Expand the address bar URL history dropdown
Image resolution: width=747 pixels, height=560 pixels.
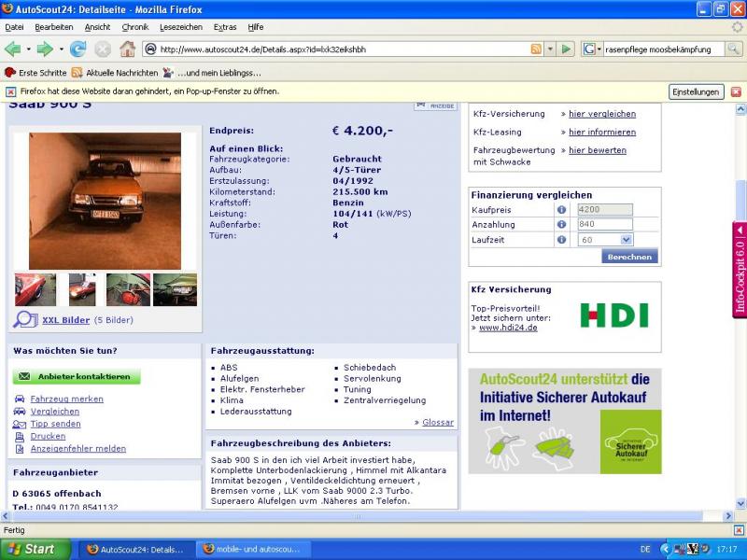pos(550,49)
